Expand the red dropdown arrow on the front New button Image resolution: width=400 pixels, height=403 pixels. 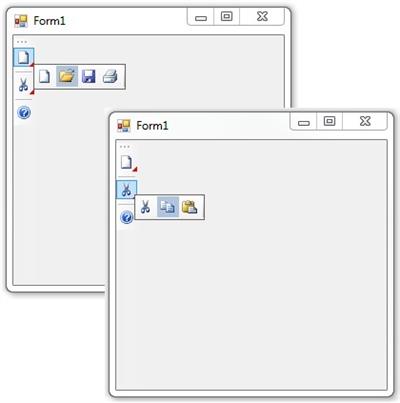tap(135, 169)
